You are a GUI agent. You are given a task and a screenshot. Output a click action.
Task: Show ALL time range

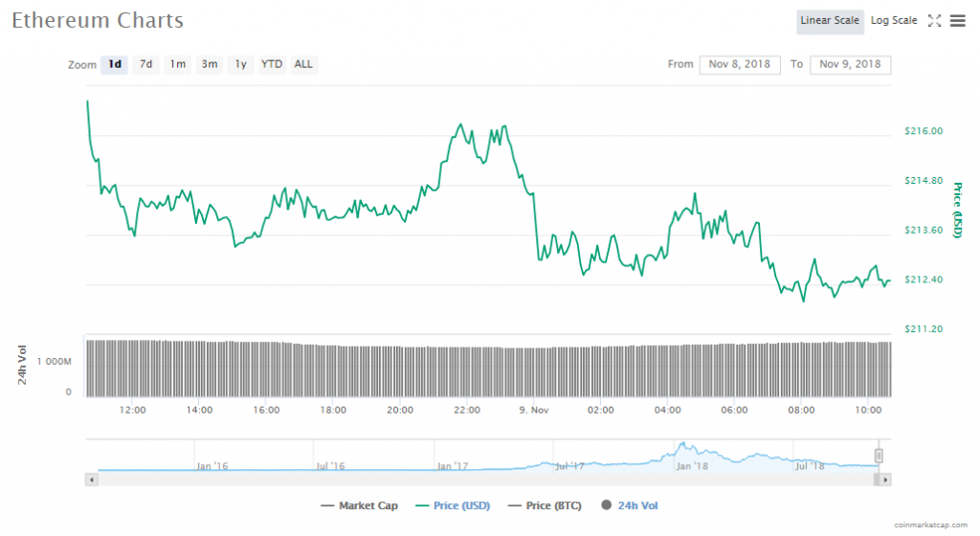(x=303, y=65)
